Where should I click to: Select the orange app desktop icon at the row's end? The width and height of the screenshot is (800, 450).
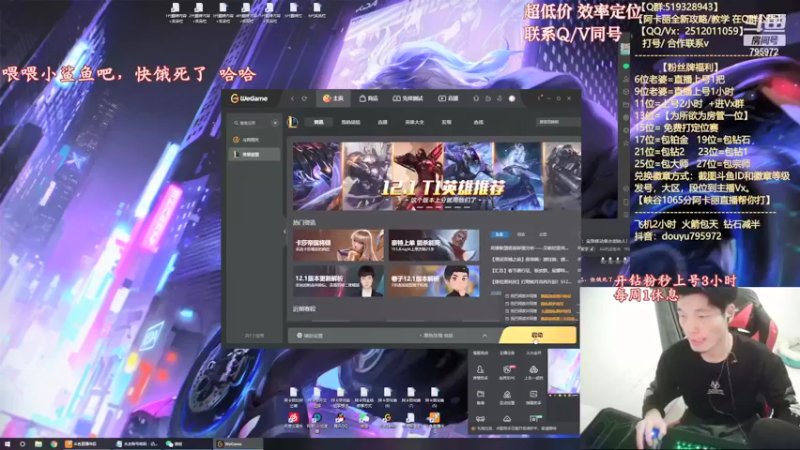[x=434, y=420]
